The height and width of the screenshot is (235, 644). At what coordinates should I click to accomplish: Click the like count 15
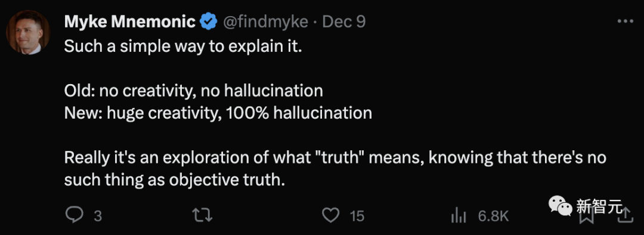pyautogui.click(x=357, y=216)
